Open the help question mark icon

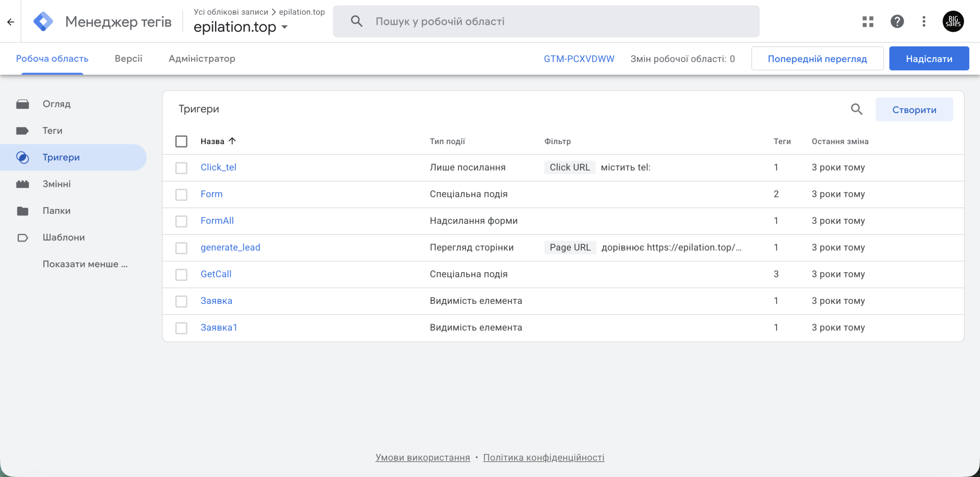click(897, 21)
